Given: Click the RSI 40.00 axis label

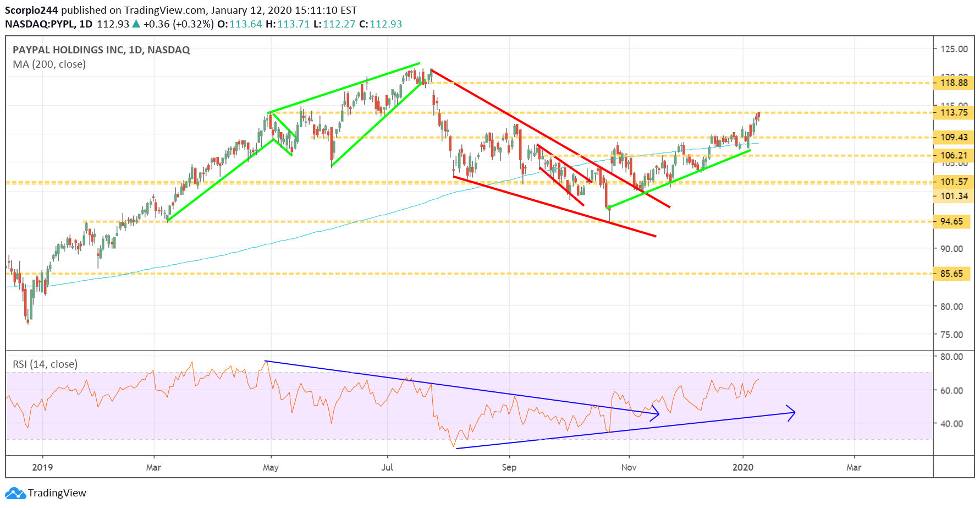Looking at the screenshot, I should pos(952,424).
